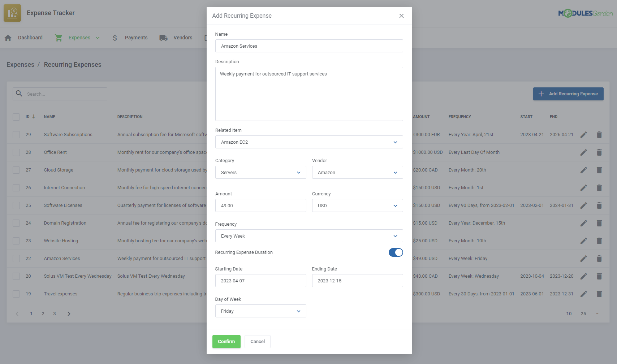Edit the Cloud Storage expense entry
The width and height of the screenshot is (617, 364).
point(584,170)
